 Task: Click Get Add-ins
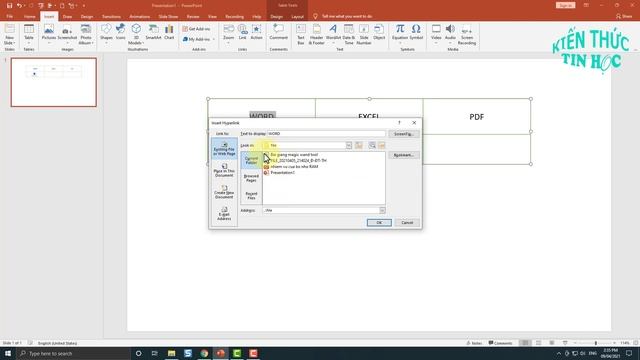point(196,29)
